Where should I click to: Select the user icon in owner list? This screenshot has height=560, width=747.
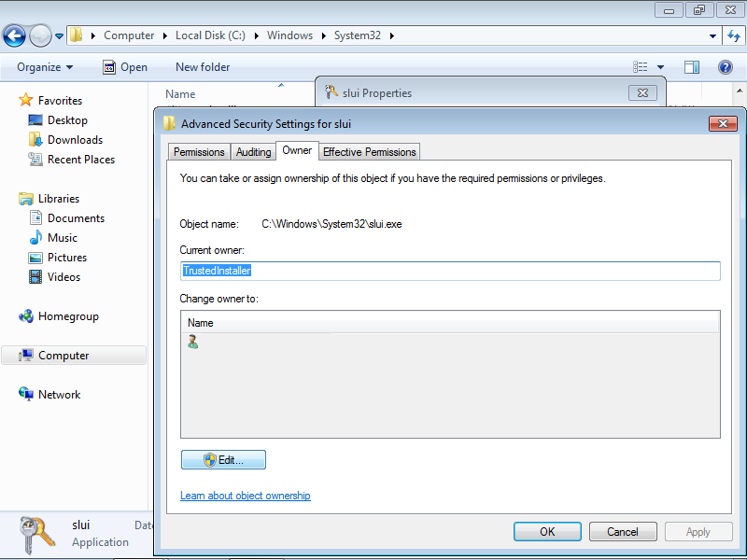tap(193, 342)
